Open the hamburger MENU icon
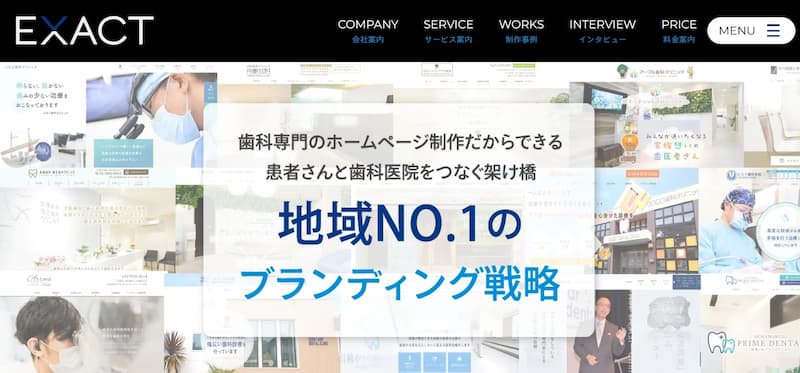The image size is (800, 373). point(773,31)
